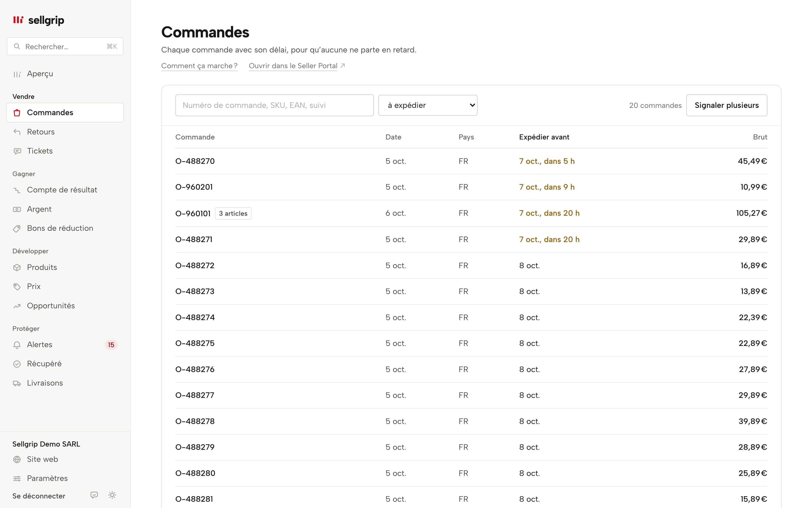Viewport: 812px width, 508px height.
Task: Click the Site web globe icon
Action: click(x=17, y=459)
